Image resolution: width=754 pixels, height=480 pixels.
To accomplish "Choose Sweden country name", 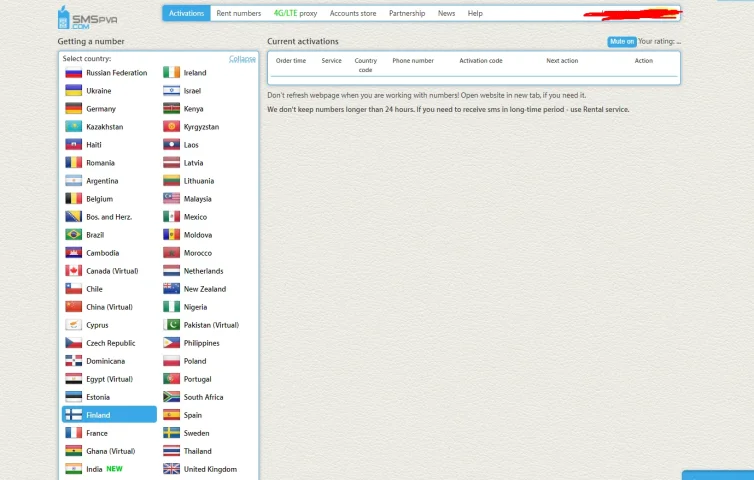I will click(196, 433).
